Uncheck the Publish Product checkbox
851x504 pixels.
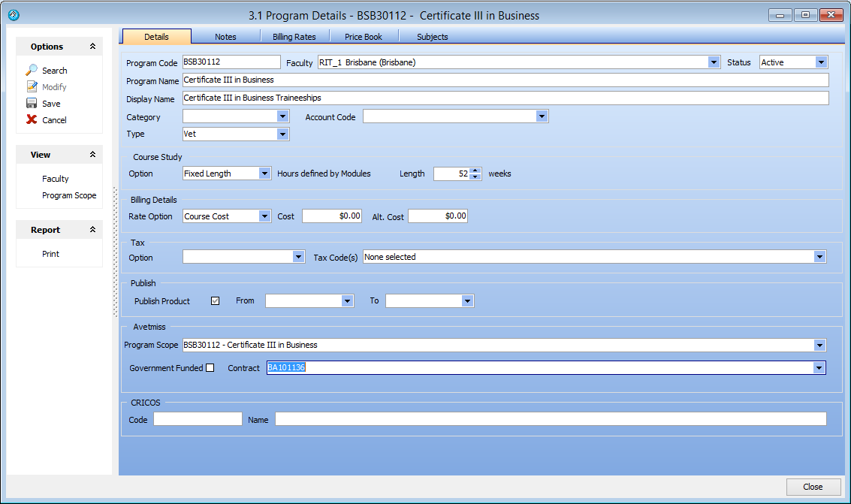[216, 301]
